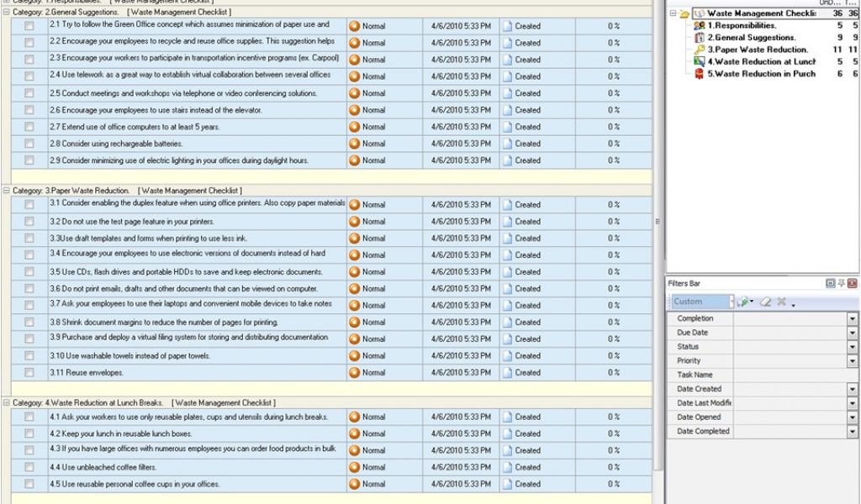Image resolution: width=861 pixels, height=504 pixels.
Task: Click the green filter-apply icon in Filters Bar
Action: point(746,302)
